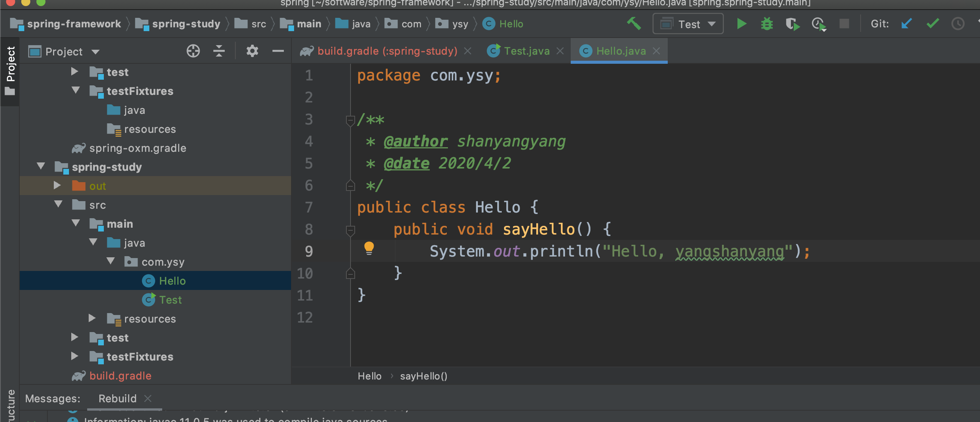The width and height of the screenshot is (980, 422).
Task: Run the Test configuration with green play
Action: [741, 24]
